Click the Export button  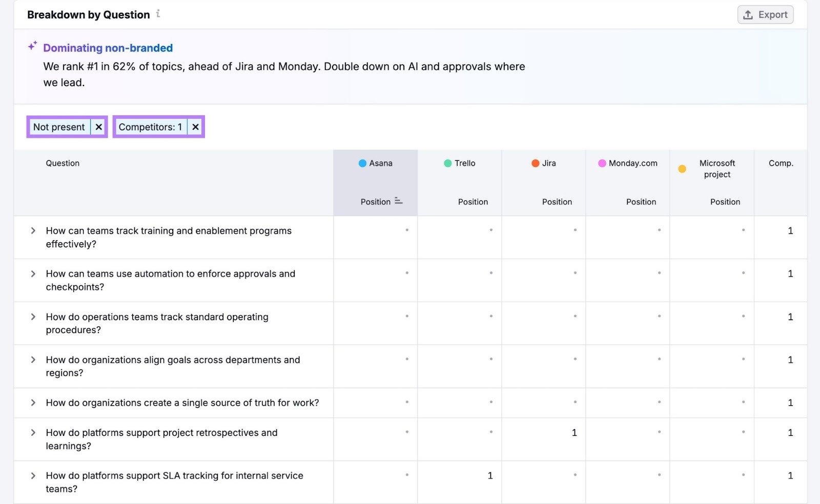765,14
